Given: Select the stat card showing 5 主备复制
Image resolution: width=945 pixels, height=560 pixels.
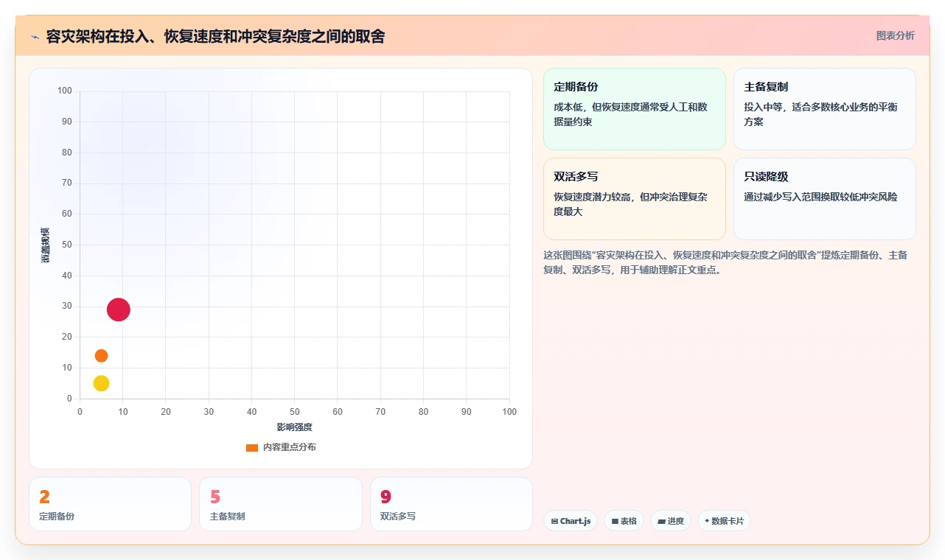Looking at the screenshot, I should pos(281,504).
